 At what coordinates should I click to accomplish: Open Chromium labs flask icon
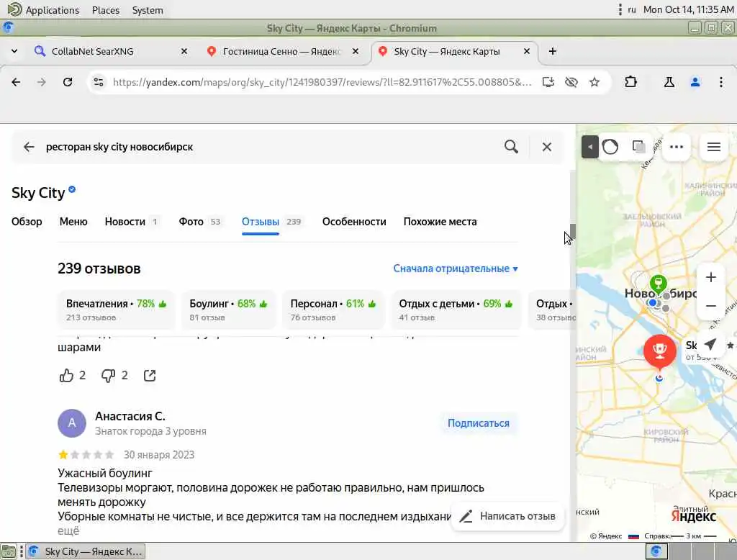pos(669,82)
